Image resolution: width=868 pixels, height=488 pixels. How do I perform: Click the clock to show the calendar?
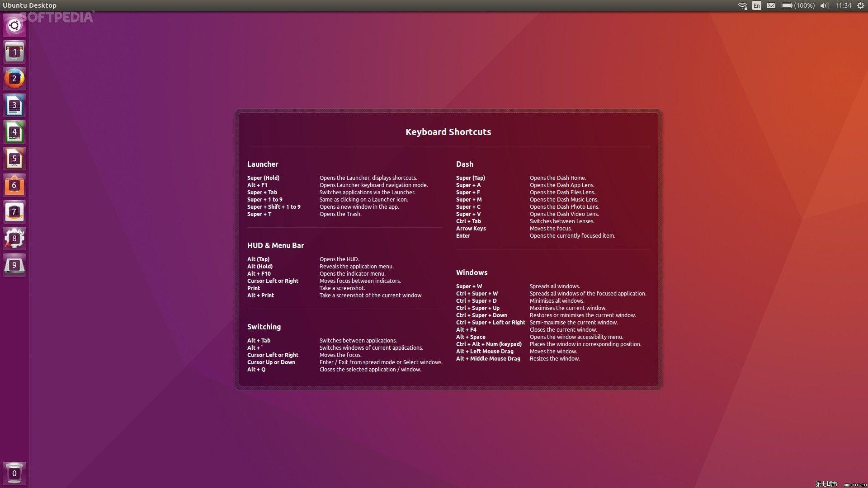click(x=844, y=5)
